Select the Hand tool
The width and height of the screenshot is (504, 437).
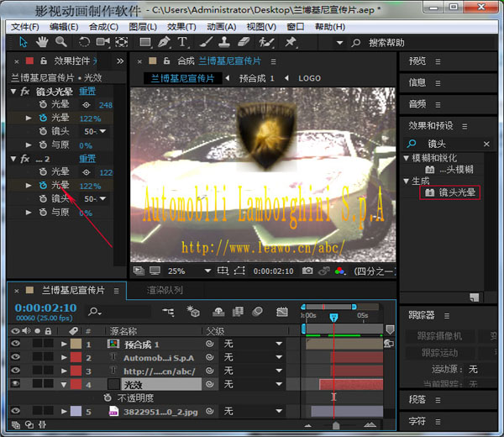pyautogui.click(x=42, y=42)
